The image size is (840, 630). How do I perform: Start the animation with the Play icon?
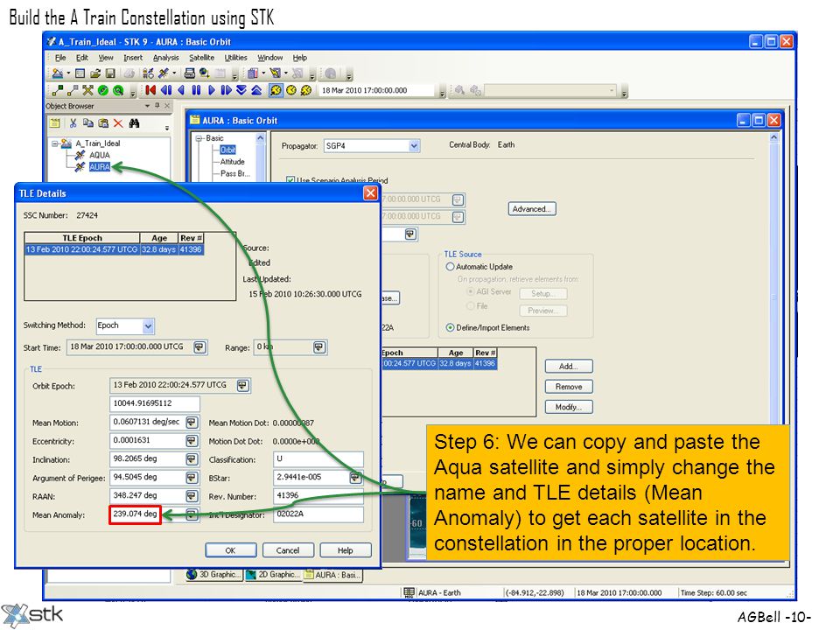(211, 90)
